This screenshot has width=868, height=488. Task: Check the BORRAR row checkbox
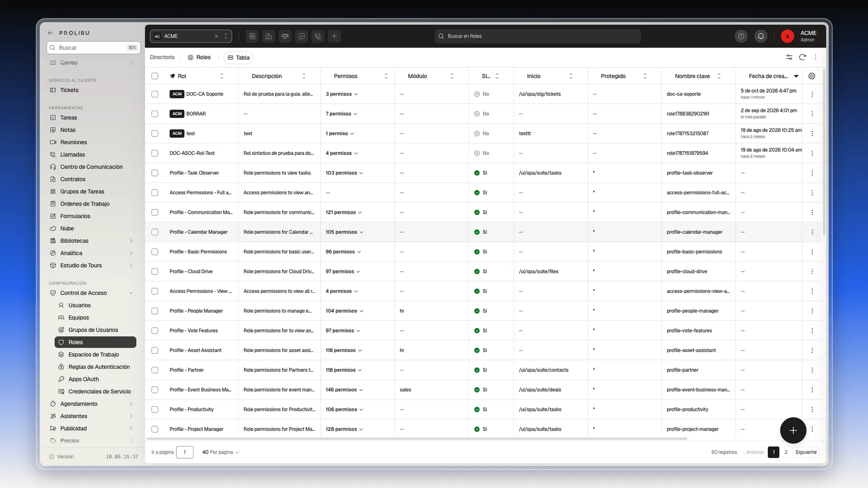tap(155, 114)
